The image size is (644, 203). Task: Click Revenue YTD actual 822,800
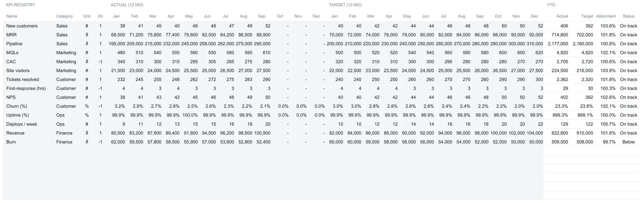coord(560,133)
